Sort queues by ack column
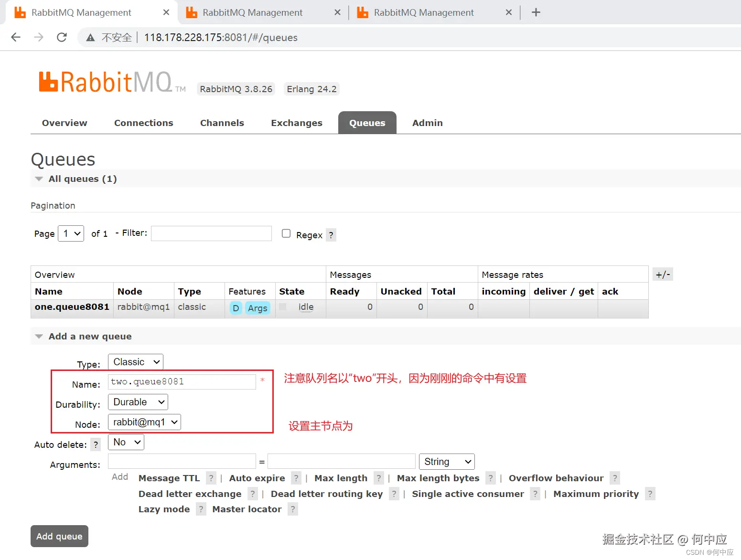 [x=610, y=291]
